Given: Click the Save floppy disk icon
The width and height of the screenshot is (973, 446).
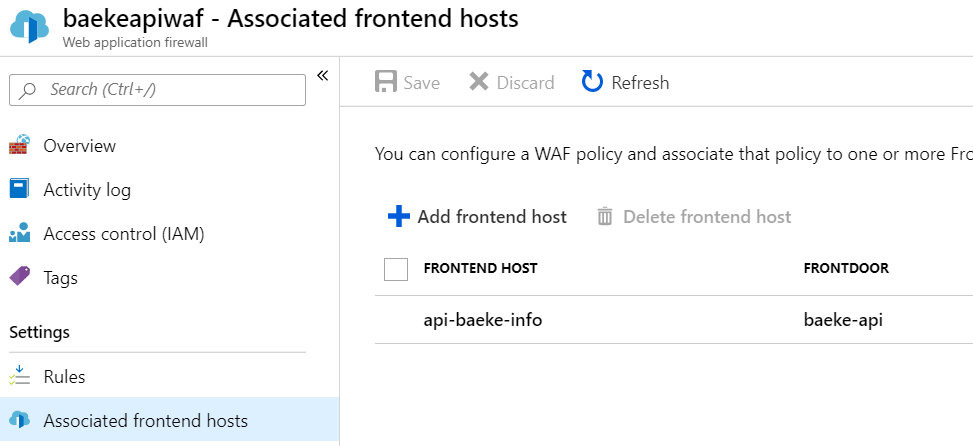Looking at the screenshot, I should coord(386,82).
